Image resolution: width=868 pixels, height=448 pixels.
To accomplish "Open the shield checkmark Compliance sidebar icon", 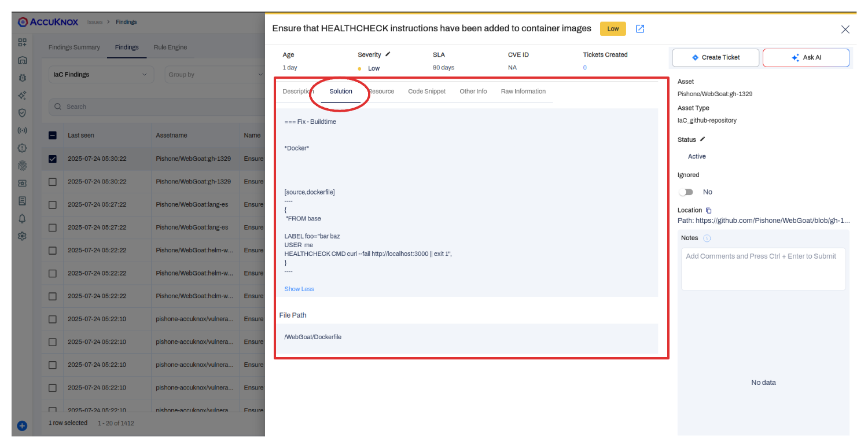I will coord(22,113).
